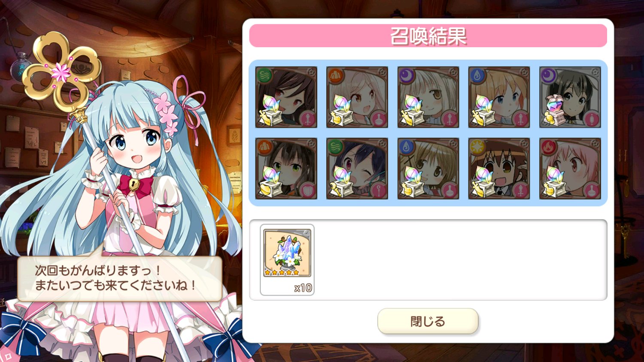Open the first-row moon element blonde character card
This screenshot has height=362, width=644.
coord(428,97)
